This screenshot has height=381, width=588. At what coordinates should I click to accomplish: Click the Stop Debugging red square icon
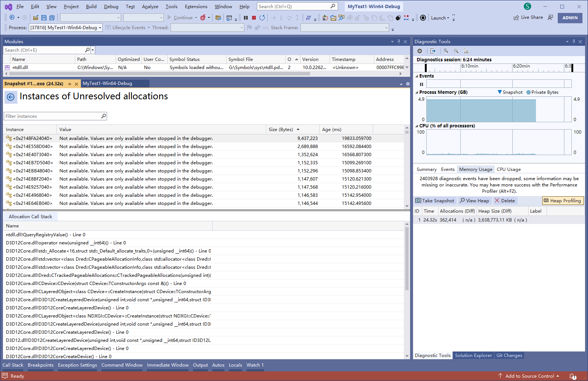(x=254, y=18)
